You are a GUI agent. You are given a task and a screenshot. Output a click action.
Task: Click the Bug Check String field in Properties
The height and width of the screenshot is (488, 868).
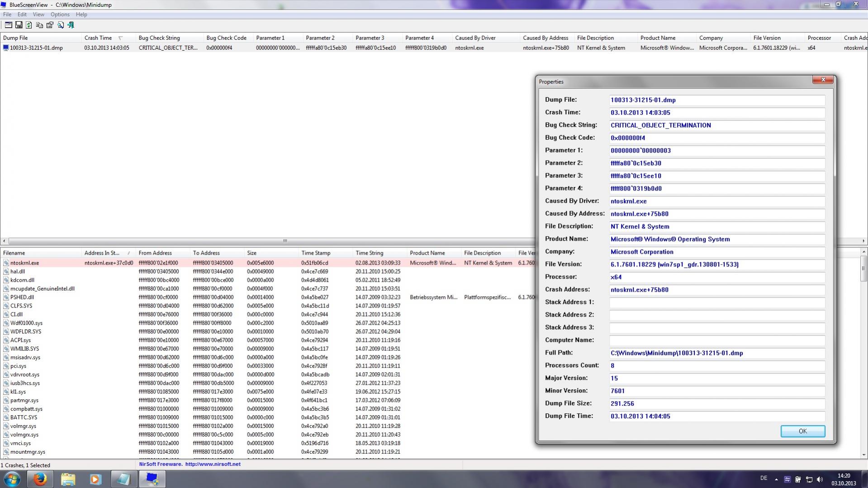717,125
